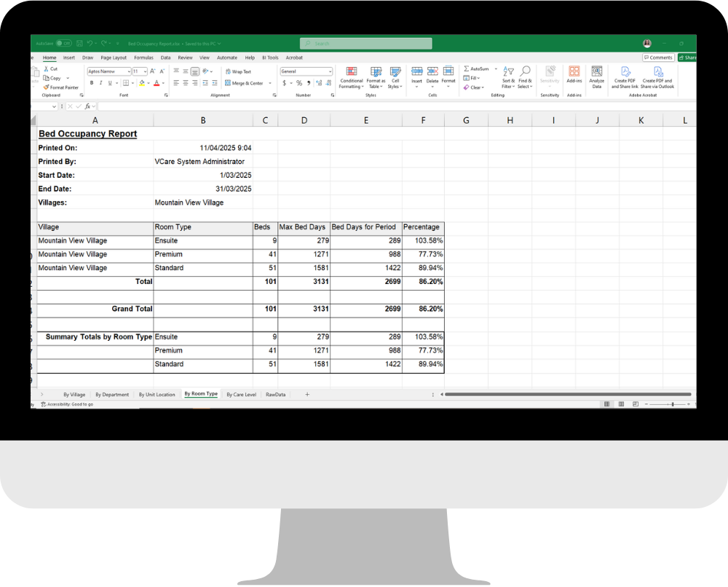Viewport: 728px width, 587px height.
Task: Open the Aptos Narrow font name dropdown
Action: pos(129,71)
